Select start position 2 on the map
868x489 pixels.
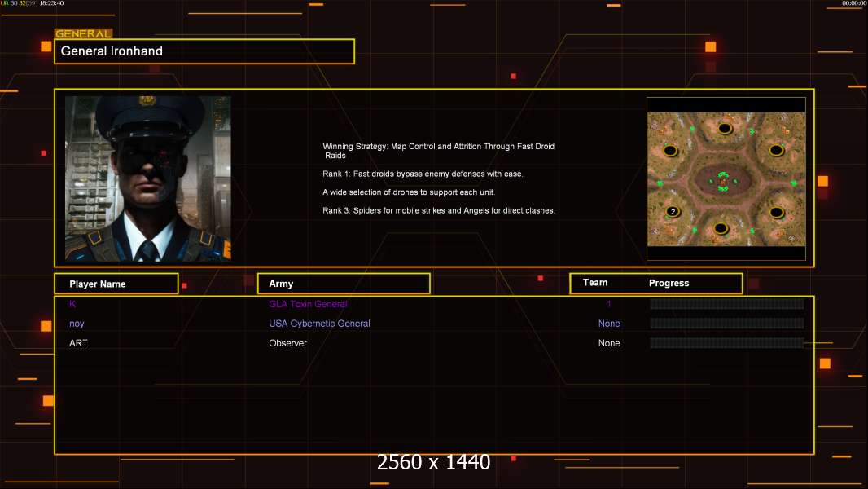[x=673, y=212]
